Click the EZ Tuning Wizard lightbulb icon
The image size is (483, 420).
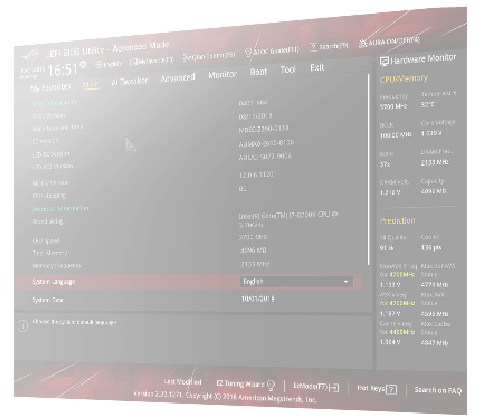[271, 385]
